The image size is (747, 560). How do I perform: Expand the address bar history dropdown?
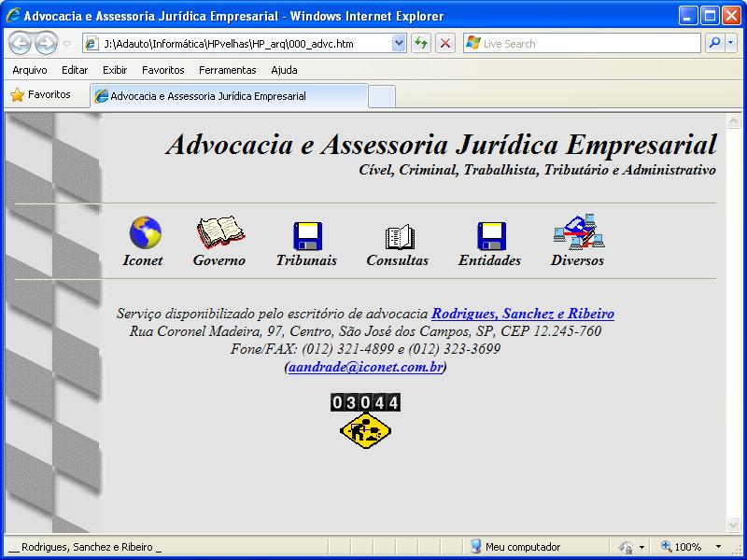point(400,43)
